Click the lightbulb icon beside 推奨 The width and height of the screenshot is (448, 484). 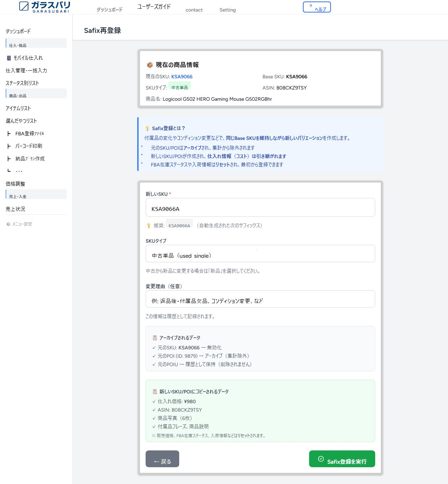149,226
